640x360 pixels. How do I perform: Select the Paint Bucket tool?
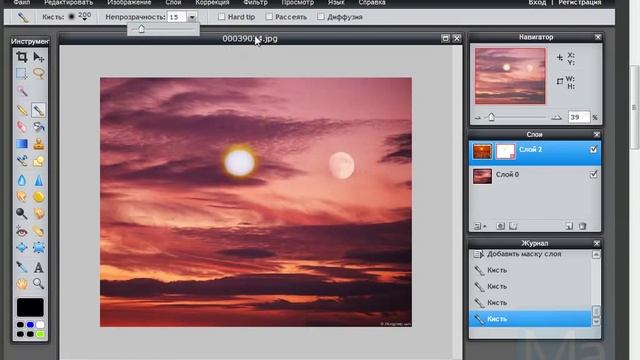coord(39,127)
